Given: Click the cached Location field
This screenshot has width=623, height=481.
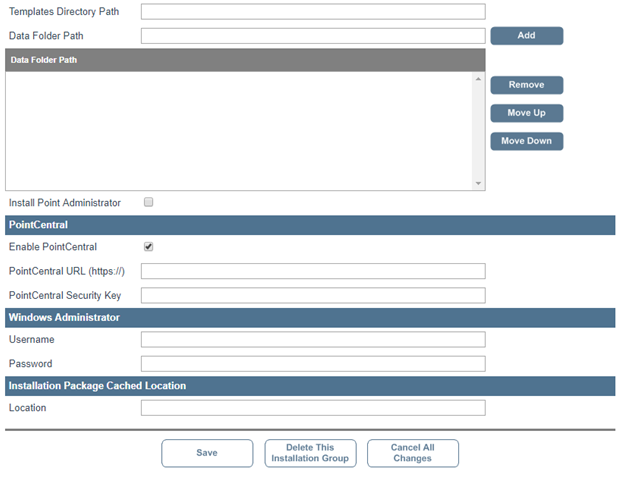Looking at the screenshot, I should click(x=312, y=408).
